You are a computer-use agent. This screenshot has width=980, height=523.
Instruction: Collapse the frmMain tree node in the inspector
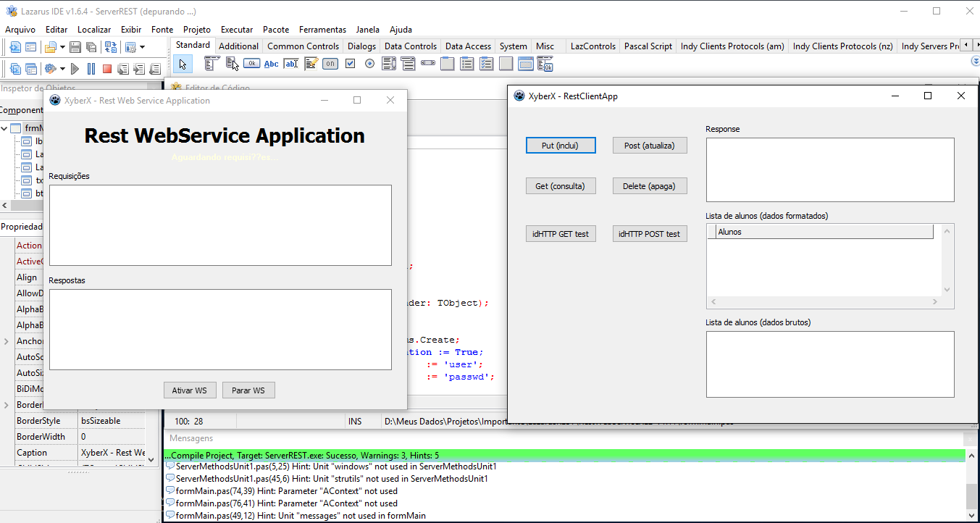coord(5,128)
